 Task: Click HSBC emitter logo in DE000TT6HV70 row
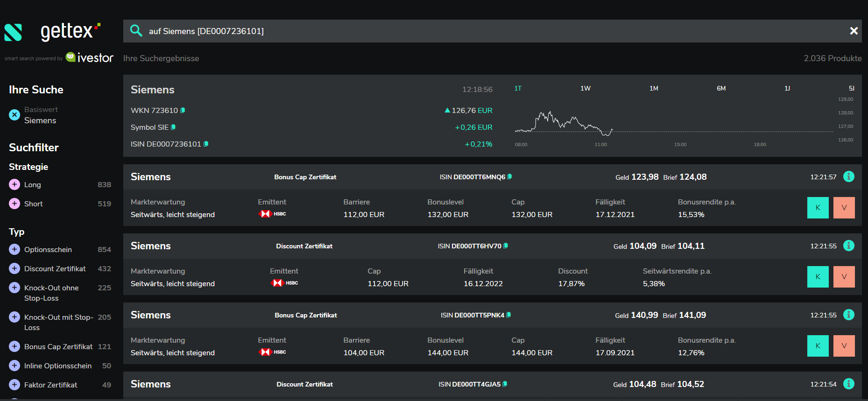coord(284,283)
